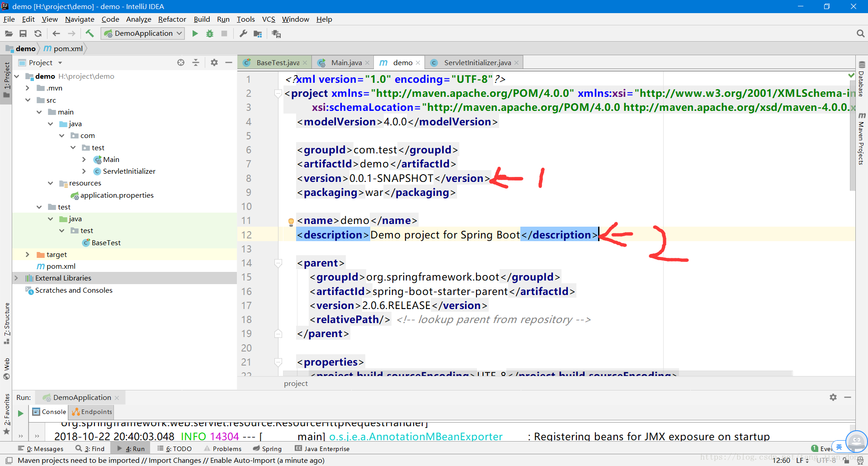
Task: Toggle the Favorites side tab
Action: [x=7, y=414]
